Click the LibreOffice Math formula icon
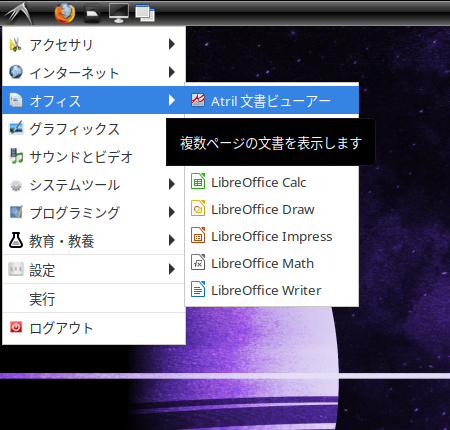The image size is (450, 430). tap(198, 263)
